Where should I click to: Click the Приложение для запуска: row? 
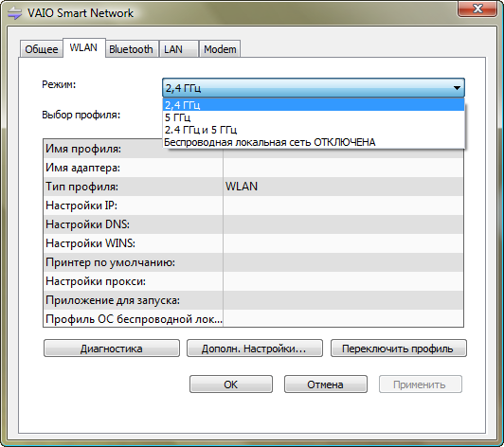pyautogui.click(x=253, y=300)
